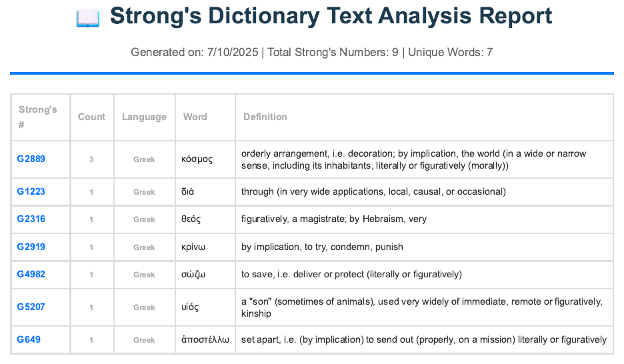This screenshot has height=364, width=624.
Task: Click the Greek word θεός
Action: click(x=191, y=219)
